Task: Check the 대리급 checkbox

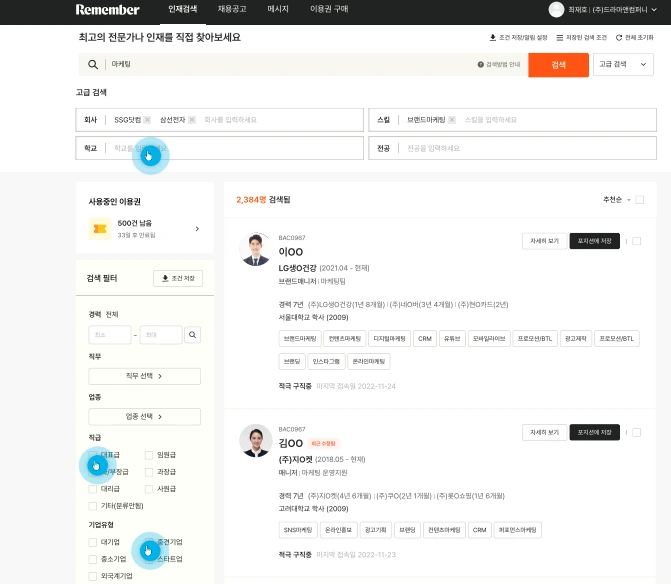Action: click(92, 489)
